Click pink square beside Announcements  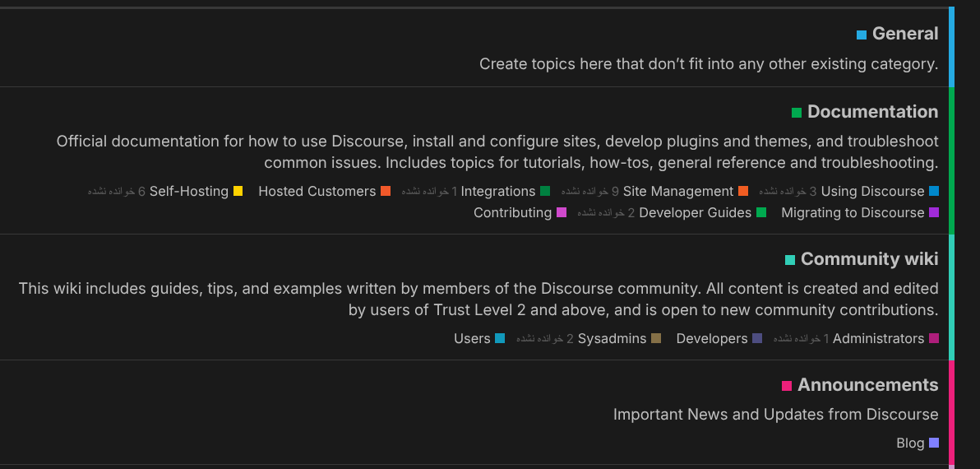coord(787,387)
